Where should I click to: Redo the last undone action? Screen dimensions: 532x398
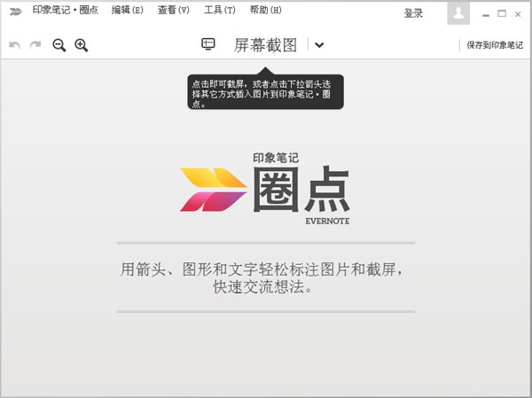[35, 45]
